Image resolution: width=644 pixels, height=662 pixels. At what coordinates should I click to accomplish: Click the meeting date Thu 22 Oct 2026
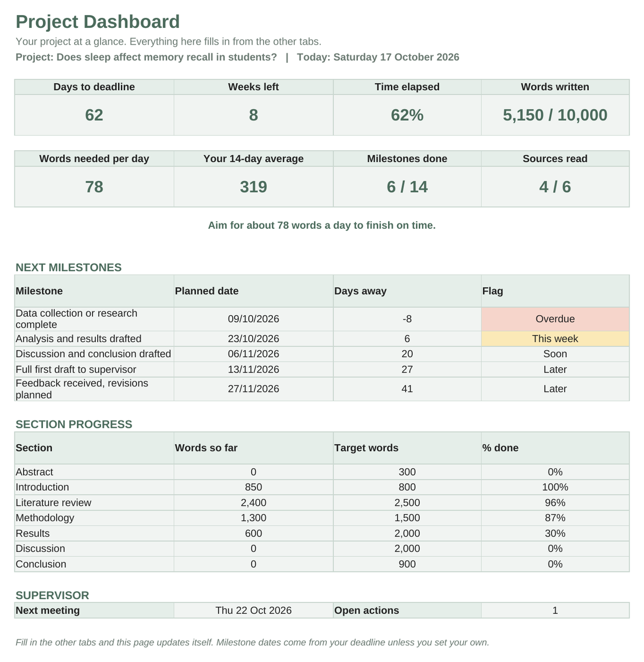click(253, 610)
